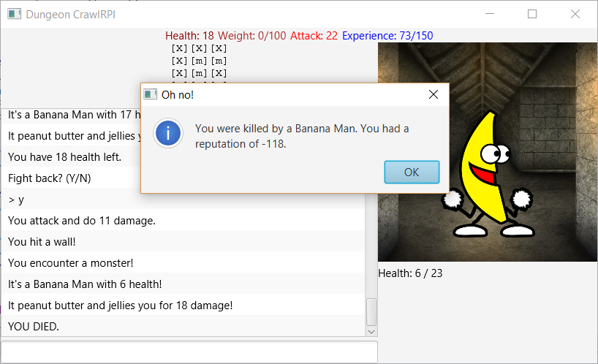Click the dialog message about reputation -118
598x364 pixels.
[x=302, y=136]
